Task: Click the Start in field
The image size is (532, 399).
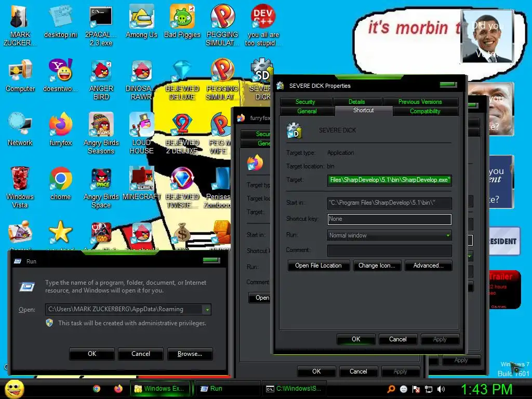Action: click(x=390, y=203)
